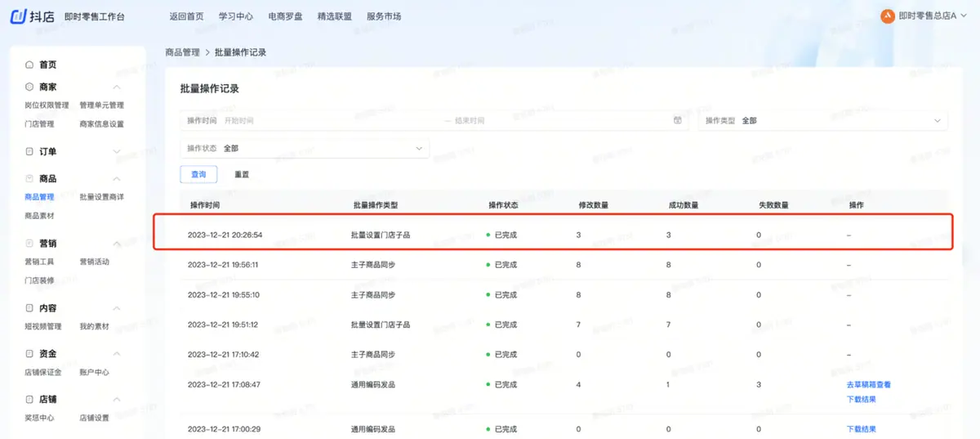Open 电商罗盘 in top navigation
The width and height of the screenshot is (980, 439).
[x=285, y=16]
